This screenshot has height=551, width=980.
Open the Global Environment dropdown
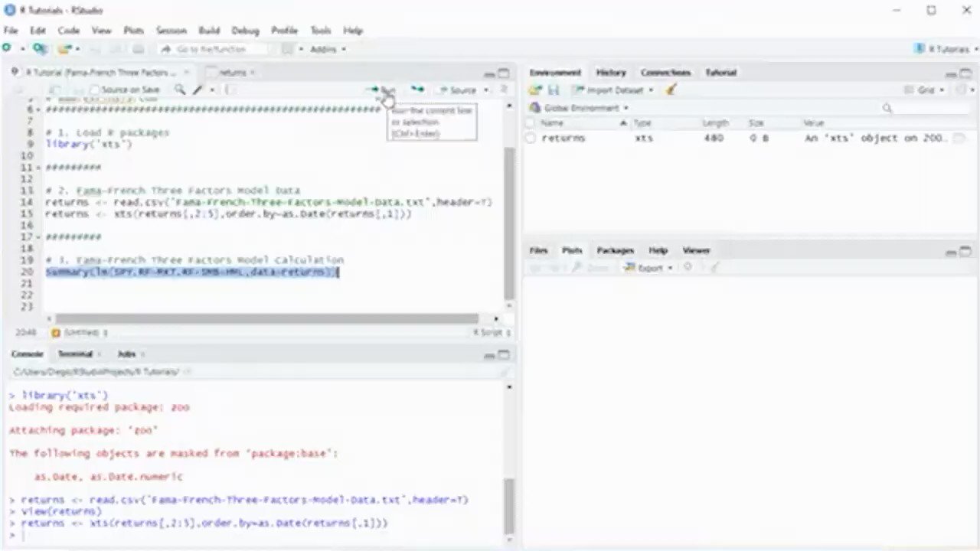click(x=582, y=107)
